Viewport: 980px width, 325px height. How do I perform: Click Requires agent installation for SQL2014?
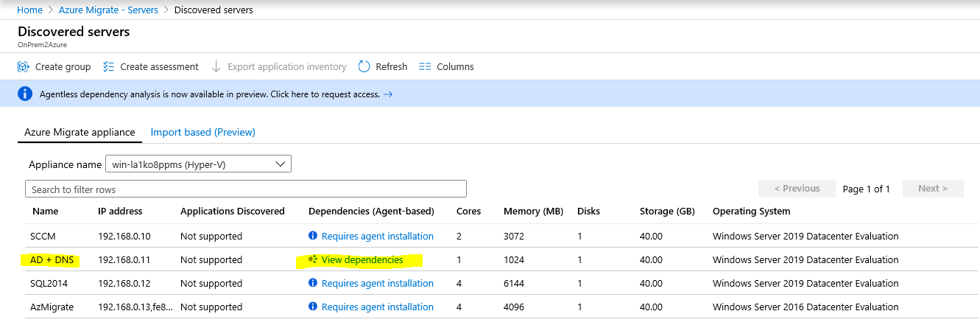click(x=378, y=283)
